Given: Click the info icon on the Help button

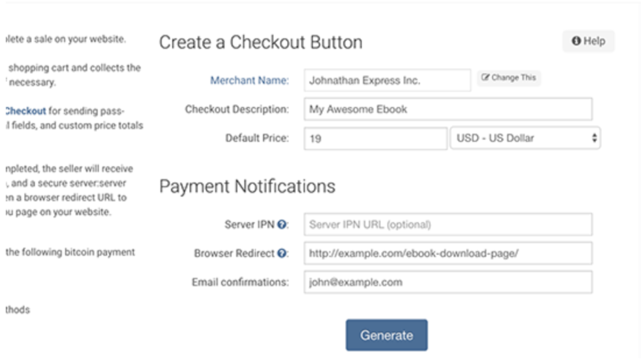Looking at the screenshot, I should (x=576, y=41).
